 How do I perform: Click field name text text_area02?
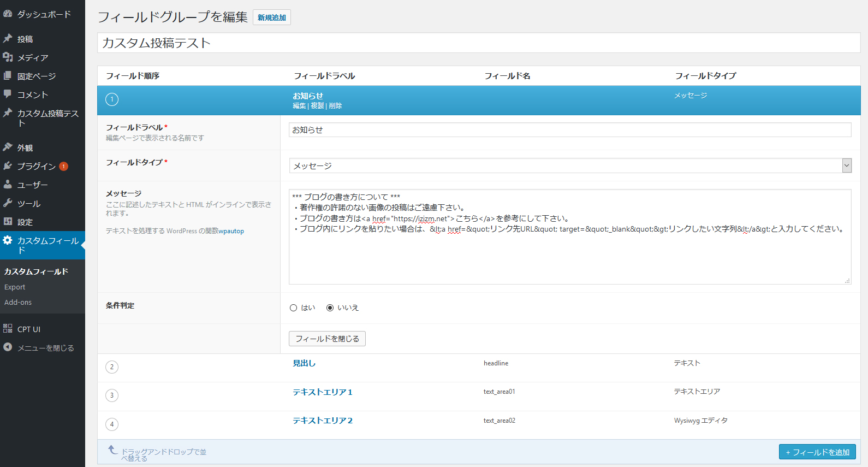pyautogui.click(x=500, y=421)
